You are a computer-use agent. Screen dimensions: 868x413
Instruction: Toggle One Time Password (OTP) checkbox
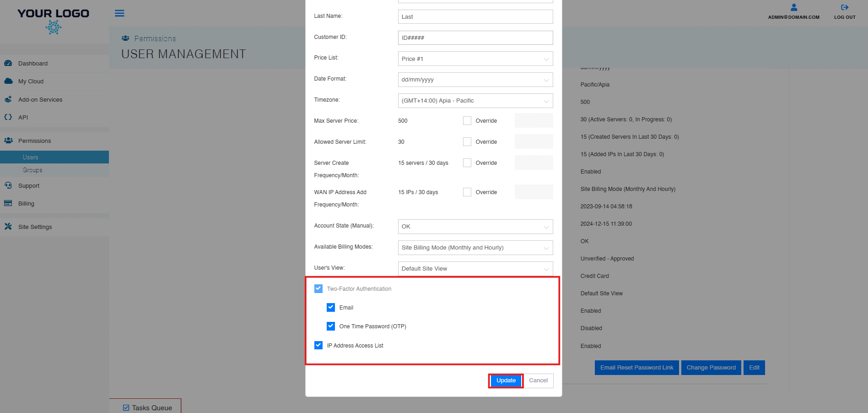pos(331,326)
